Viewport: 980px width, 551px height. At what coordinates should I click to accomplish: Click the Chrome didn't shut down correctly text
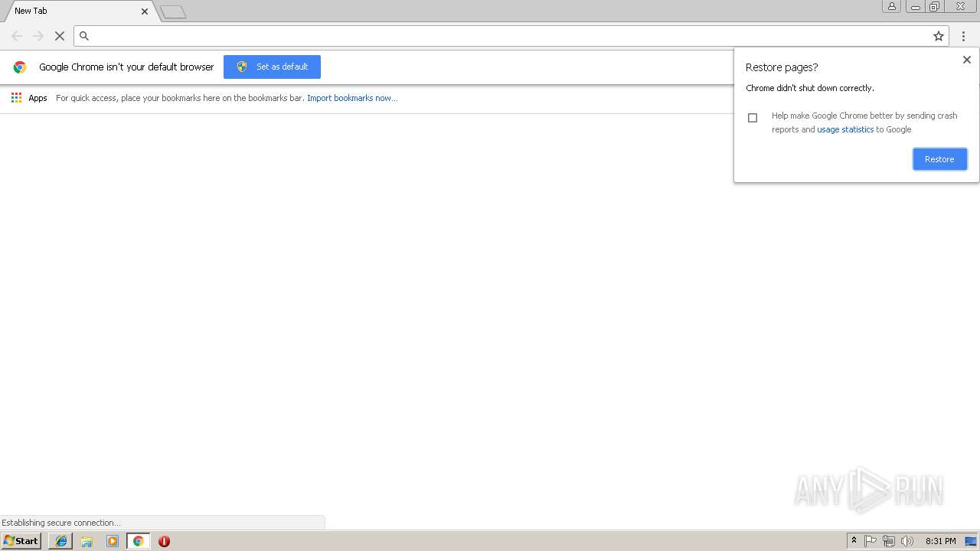click(x=810, y=88)
